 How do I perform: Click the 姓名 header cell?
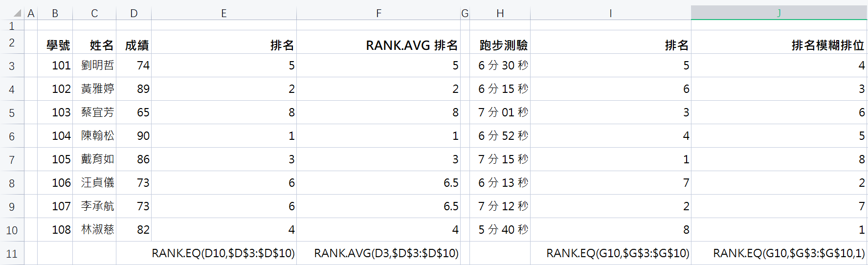pyautogui.click(x=94, y=43)
